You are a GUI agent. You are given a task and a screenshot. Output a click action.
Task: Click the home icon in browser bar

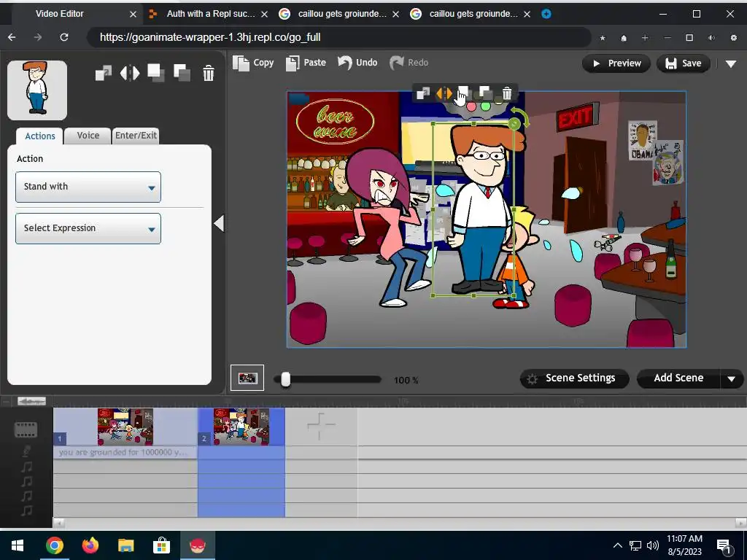click(x=624, y=38)
